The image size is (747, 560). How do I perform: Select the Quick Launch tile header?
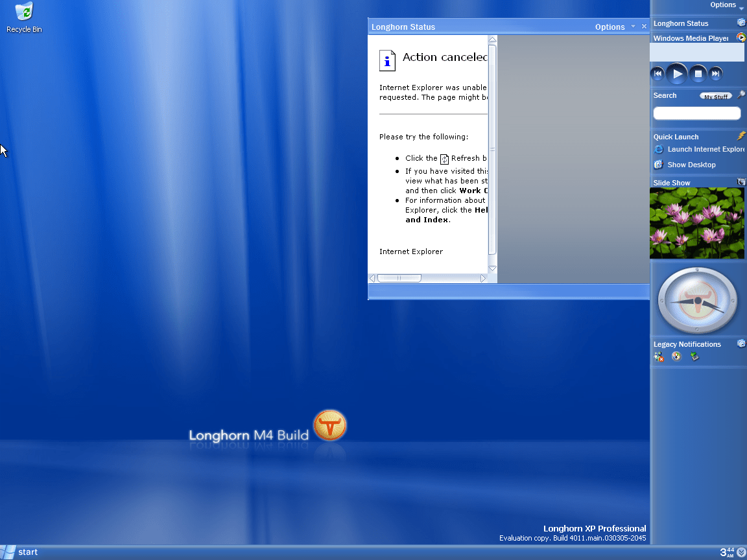[676, 137]
